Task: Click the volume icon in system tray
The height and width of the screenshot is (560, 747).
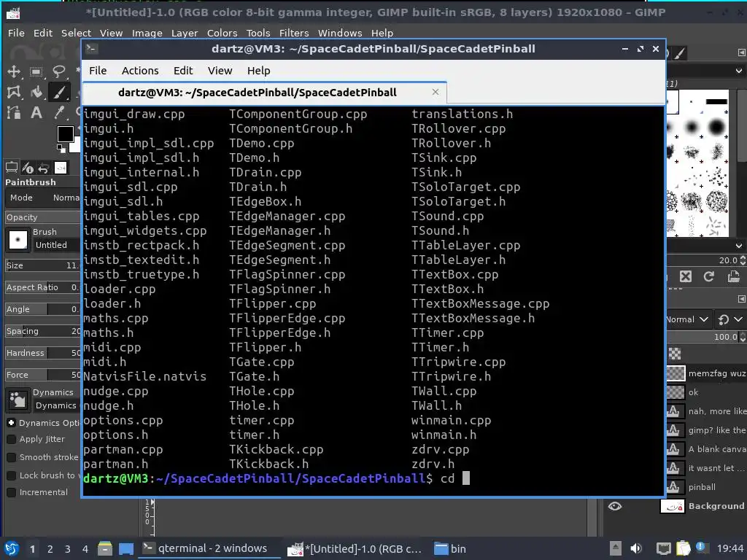Action: (x=636, y=548)
